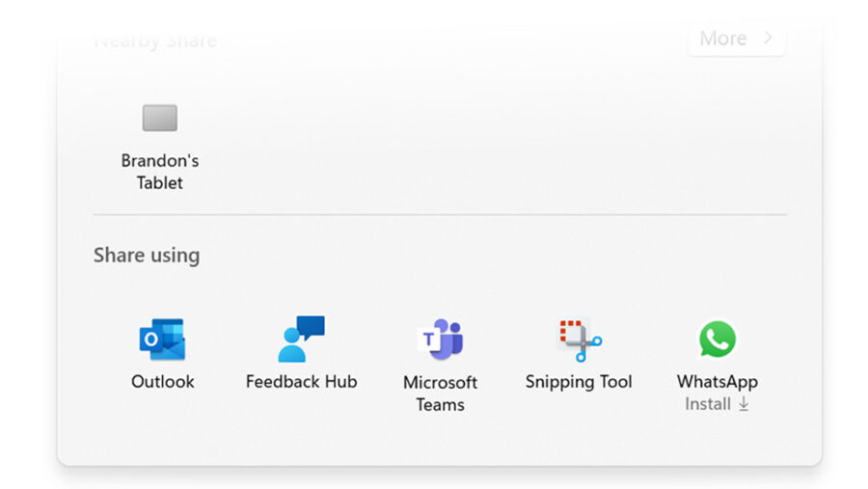Click the chevron next to More
The height and width of the screenshot is (489, 868).
(768, 38)
